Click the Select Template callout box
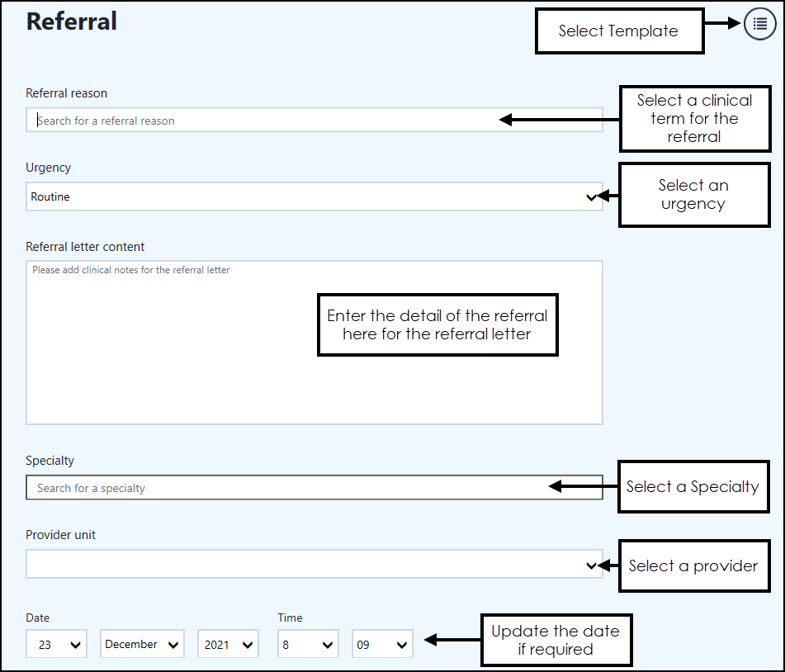The height and width of the screenshot is (672, 785). [x=619, y=31]
